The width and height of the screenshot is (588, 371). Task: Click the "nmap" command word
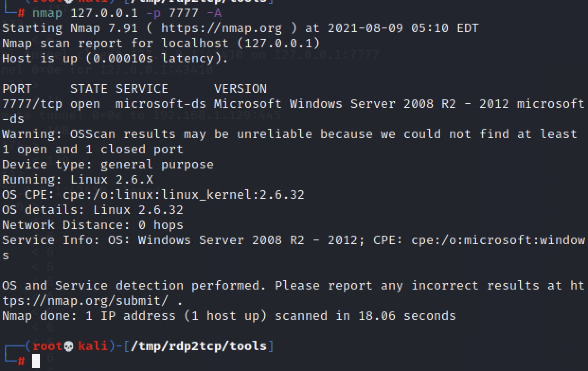coord(47,13)
